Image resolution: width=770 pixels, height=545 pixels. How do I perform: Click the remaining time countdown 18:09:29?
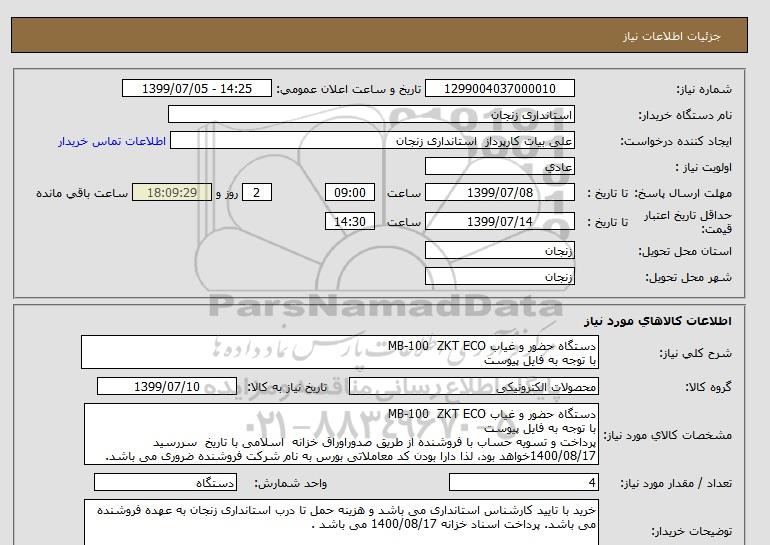[172, 192]
